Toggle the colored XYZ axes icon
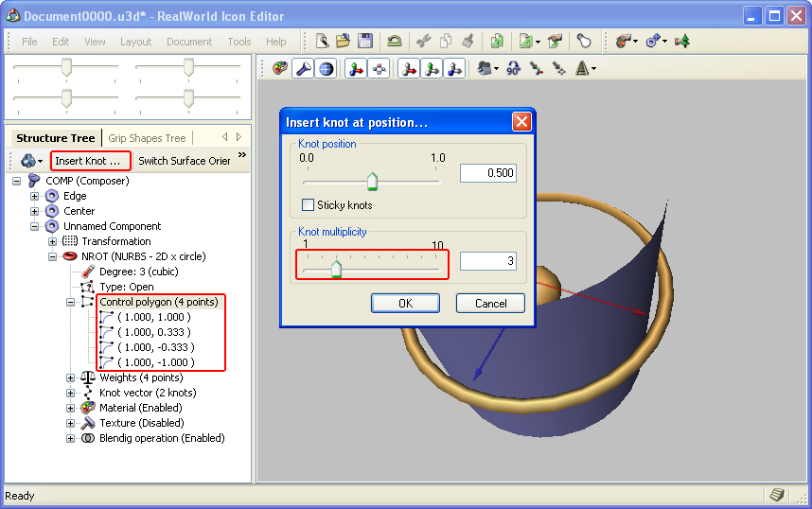The height and width of the screenshot is (509, 812). pyautogui.click(x=356, y=68)
